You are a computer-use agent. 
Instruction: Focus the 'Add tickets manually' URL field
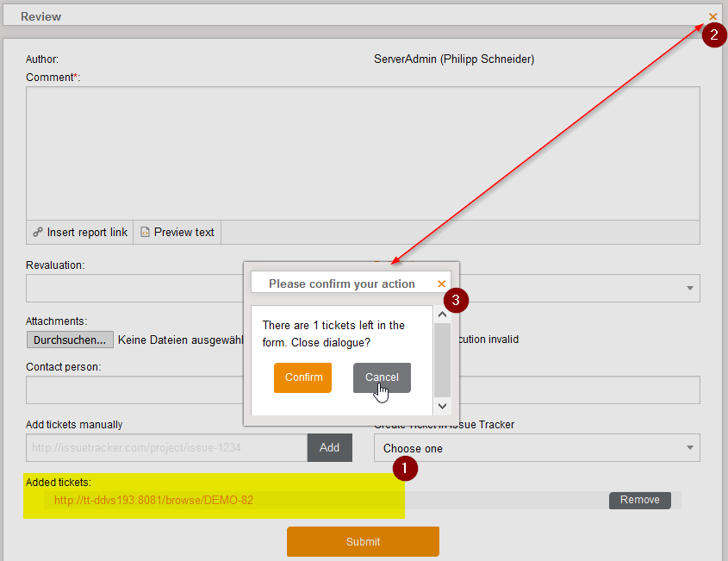166,448
